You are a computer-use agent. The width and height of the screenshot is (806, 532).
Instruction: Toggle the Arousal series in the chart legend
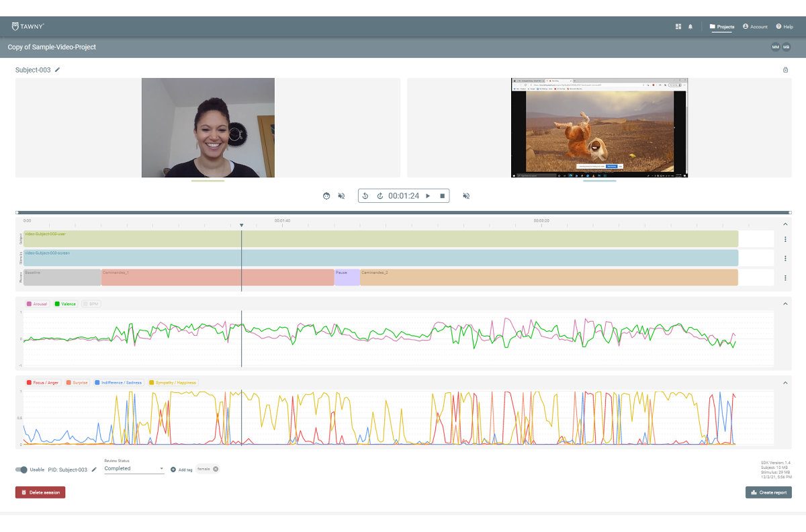(37, 304)
